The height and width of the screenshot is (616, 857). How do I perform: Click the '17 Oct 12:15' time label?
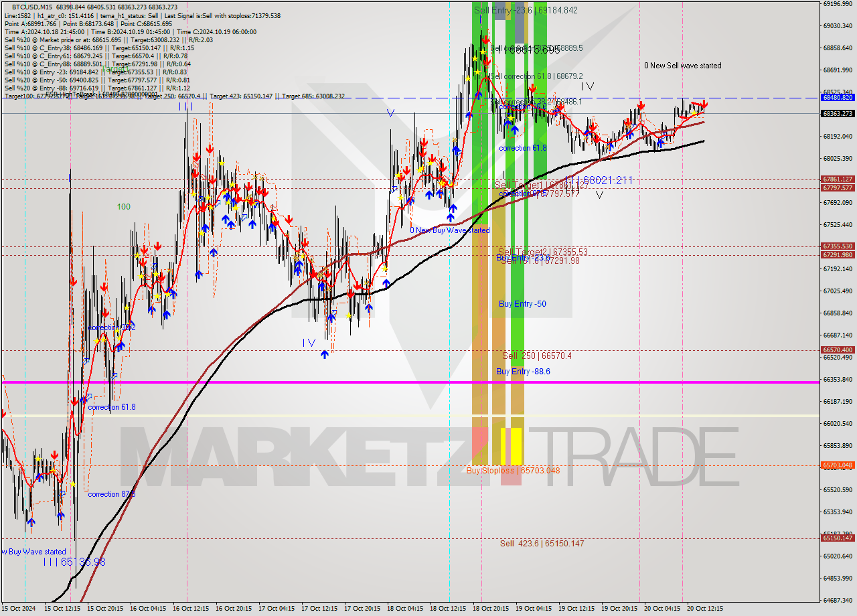click(x=319, y=609)
